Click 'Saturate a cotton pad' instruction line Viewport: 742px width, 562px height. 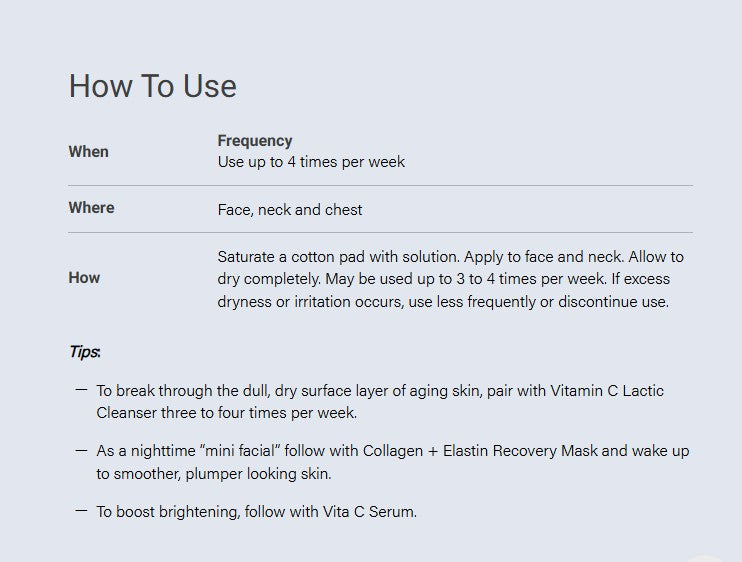tap(450, 256)
